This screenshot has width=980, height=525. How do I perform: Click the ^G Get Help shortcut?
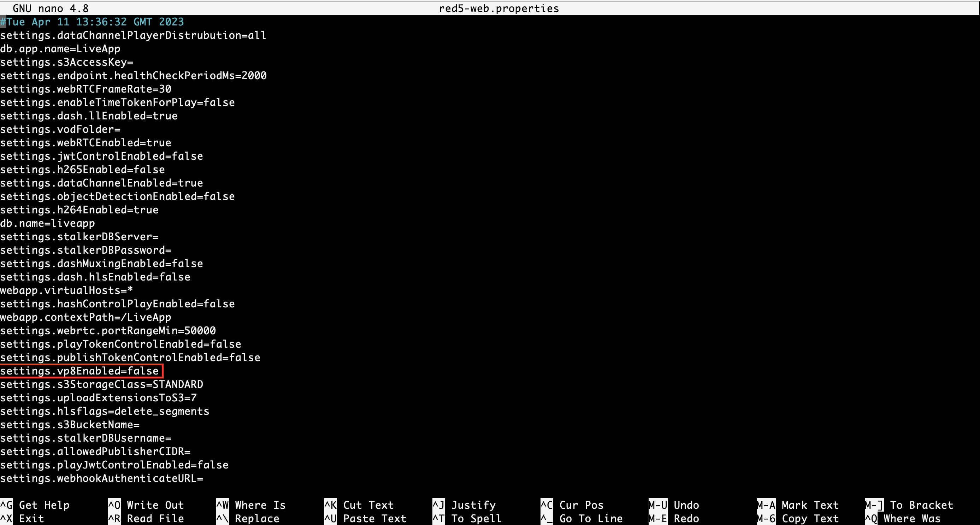pyautogui.click(x=35, y=505)
